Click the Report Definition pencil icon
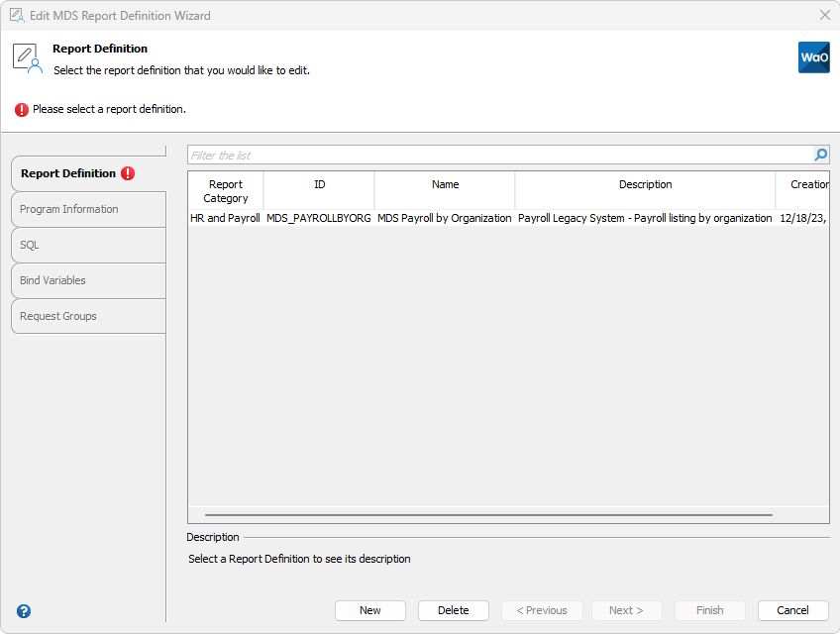Image resolution: width=840 pixels, height=634 pixels. click(27, 56)
